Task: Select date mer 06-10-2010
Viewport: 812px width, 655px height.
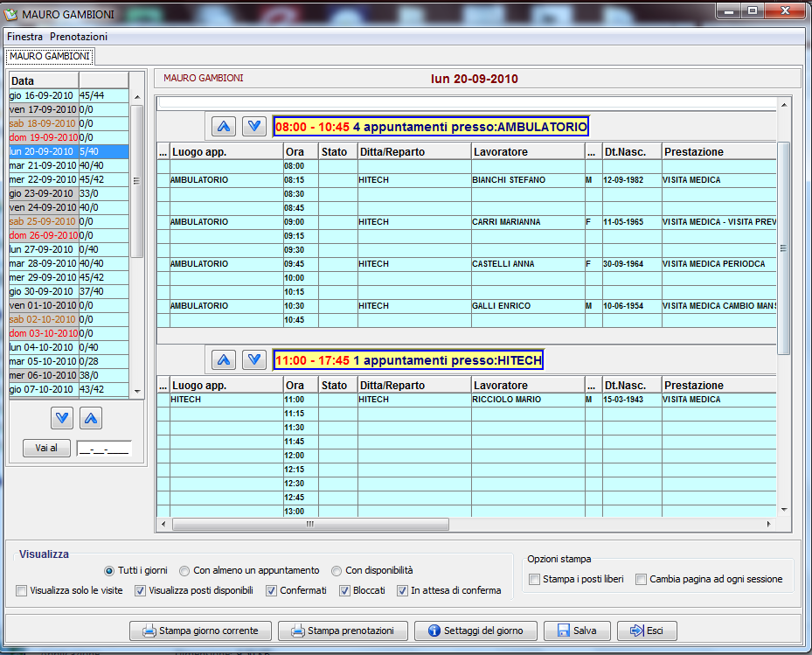Action: (69, 375)
